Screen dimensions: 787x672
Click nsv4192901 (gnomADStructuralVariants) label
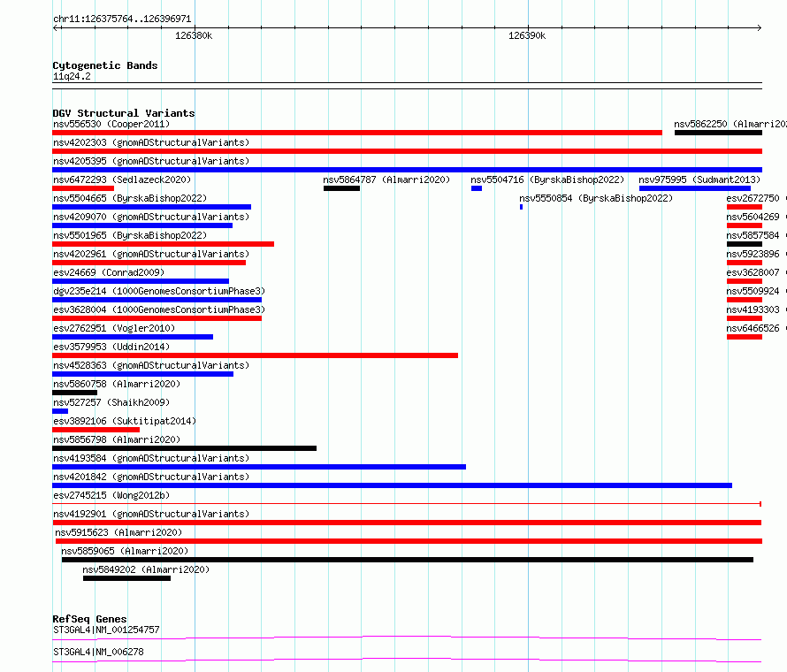tap(151, 514)
